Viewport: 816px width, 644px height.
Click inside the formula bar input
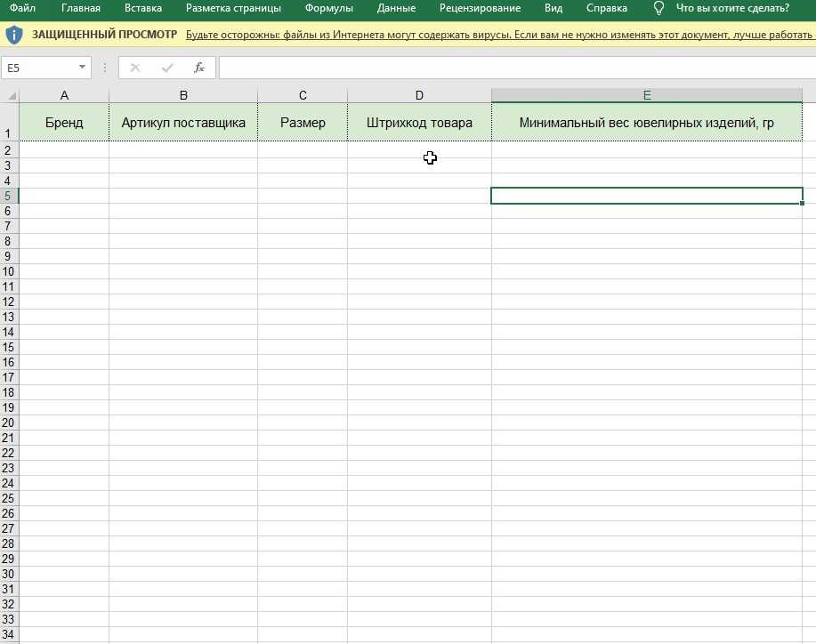516,68
